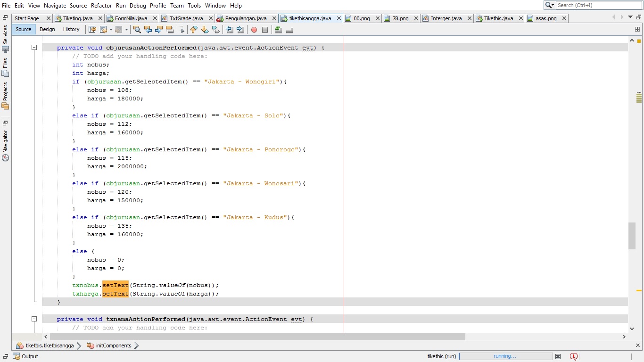
Task: Click the red error notification icon in status bar
Action: (x=574, y=357)
